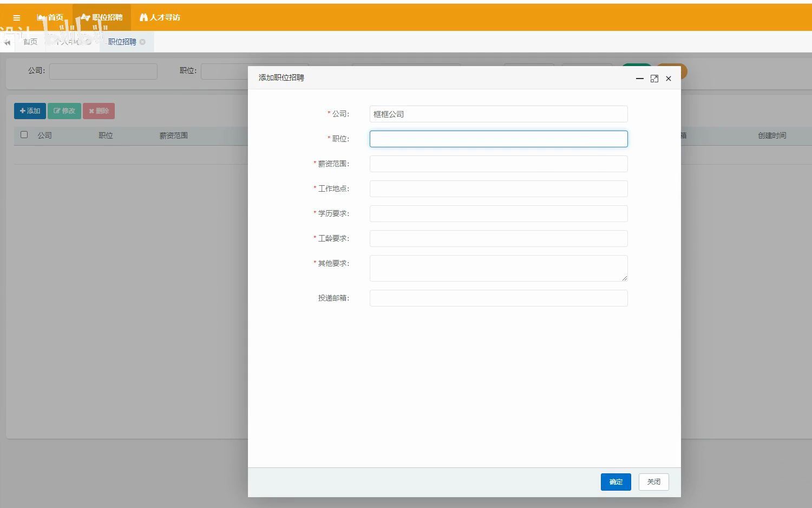812x508 pixels.
Task: Tick the table header select-all checkbox
Action: [x=24, y=134]
